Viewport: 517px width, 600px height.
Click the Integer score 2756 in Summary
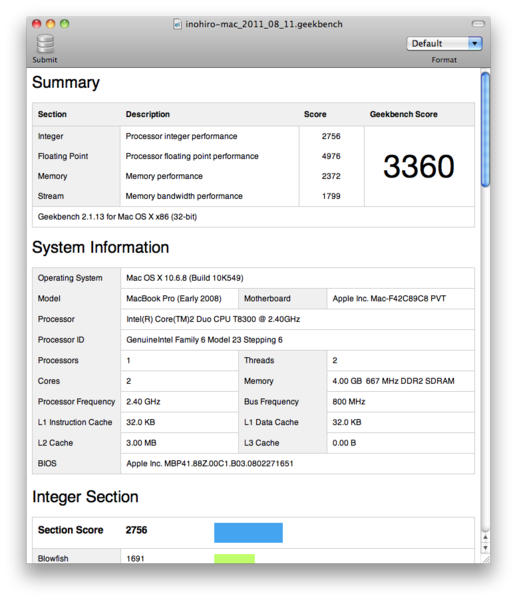click(x=331, y=136)
